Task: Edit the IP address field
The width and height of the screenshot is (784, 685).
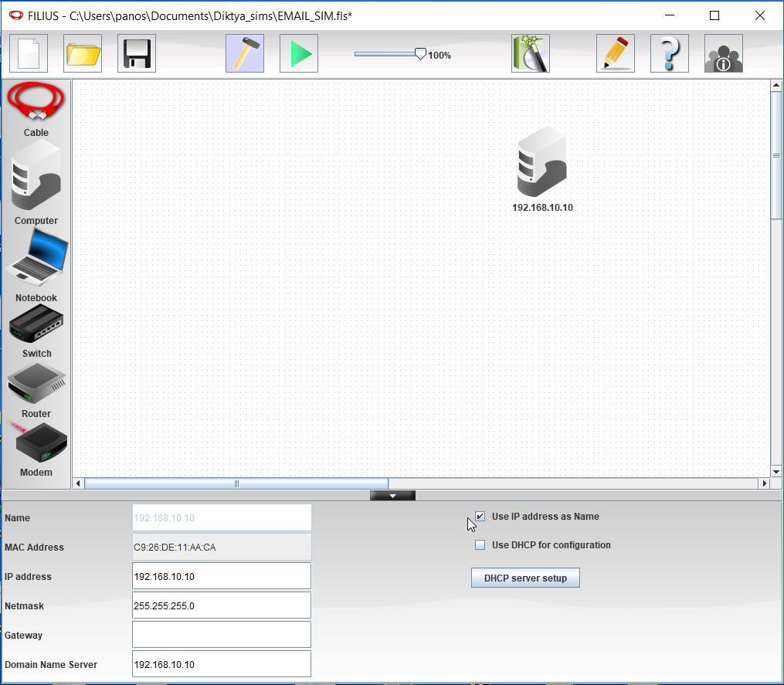Action: coord(222,576)
